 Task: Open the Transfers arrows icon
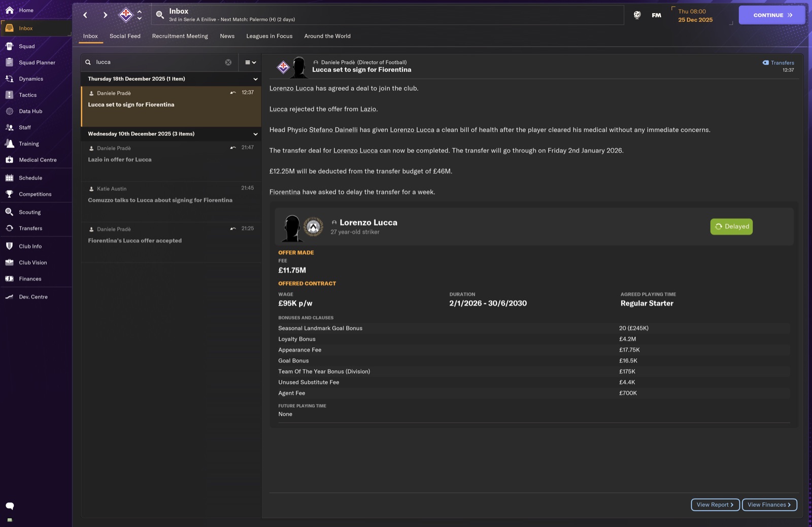tap(9, 228)
